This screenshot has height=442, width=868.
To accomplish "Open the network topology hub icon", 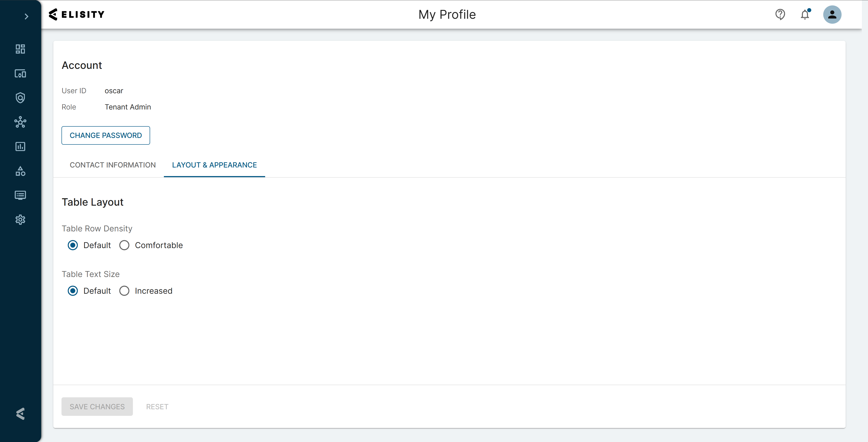I will (20, 122).
